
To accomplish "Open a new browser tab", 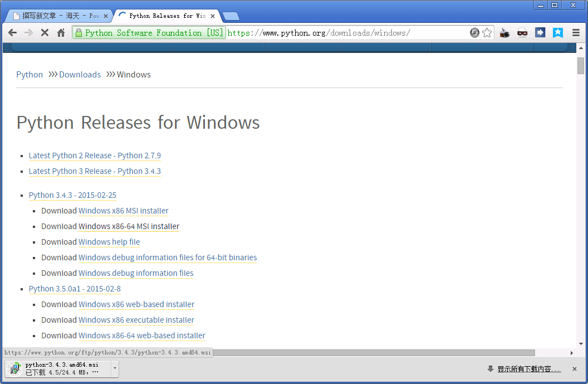I will [231, 16].
